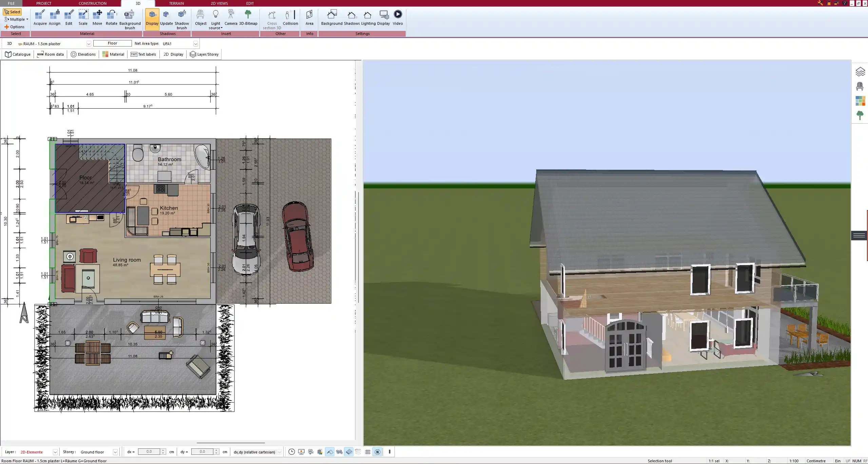Open the furniture chair sidebar icon
This screenshot has width=868, height=464.
tap(860, 86)
